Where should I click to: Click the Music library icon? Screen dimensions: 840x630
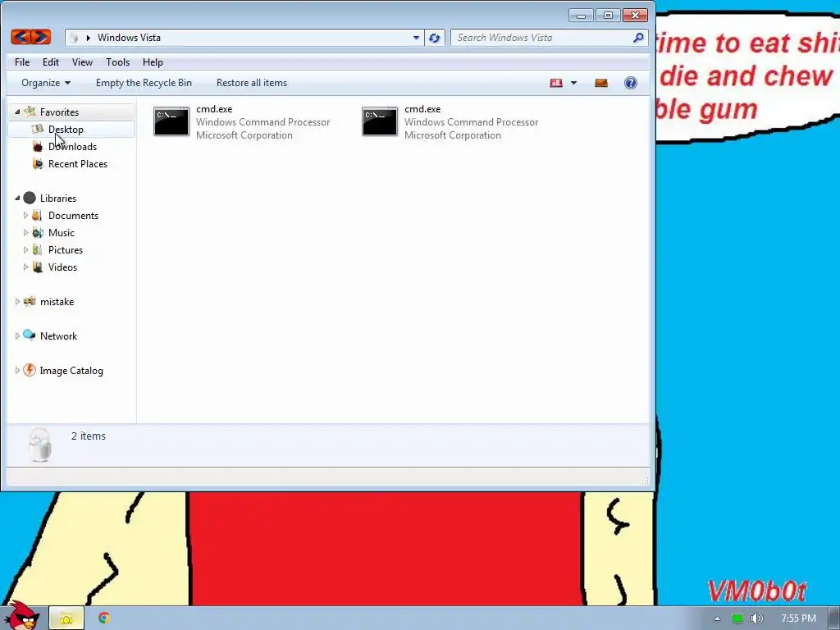(x=37, y=232)
